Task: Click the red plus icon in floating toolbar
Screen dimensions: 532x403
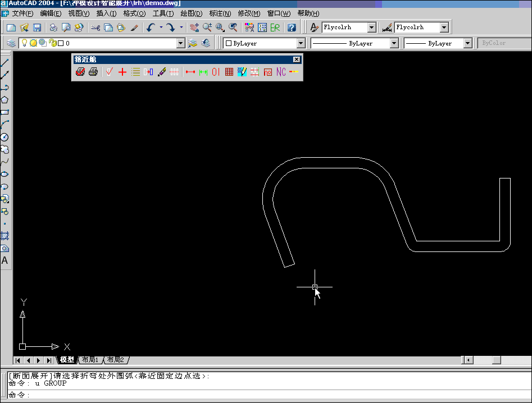Action: click(122, 72)
